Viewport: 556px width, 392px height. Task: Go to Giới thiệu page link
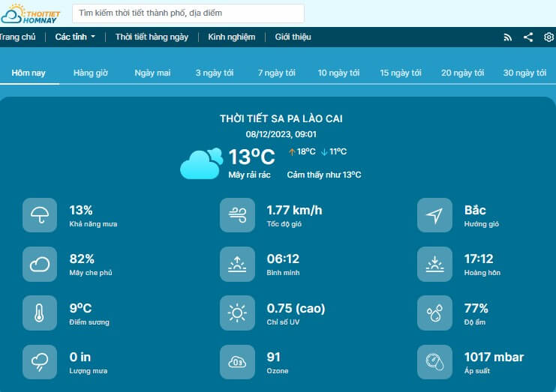[293, 37]
